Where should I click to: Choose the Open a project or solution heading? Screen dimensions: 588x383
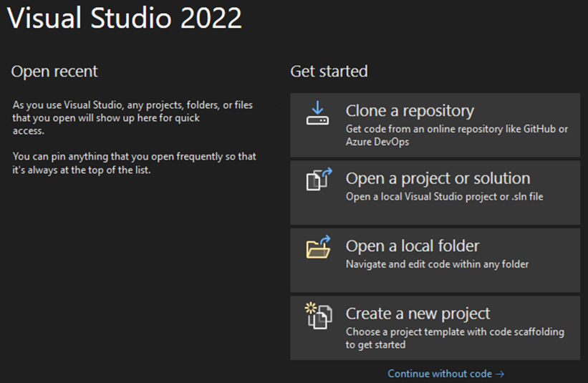tap(438, 179)
